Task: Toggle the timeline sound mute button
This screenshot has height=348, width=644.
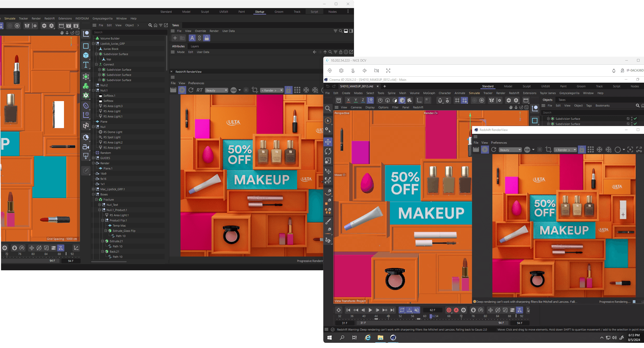Action: click(417, 310)
